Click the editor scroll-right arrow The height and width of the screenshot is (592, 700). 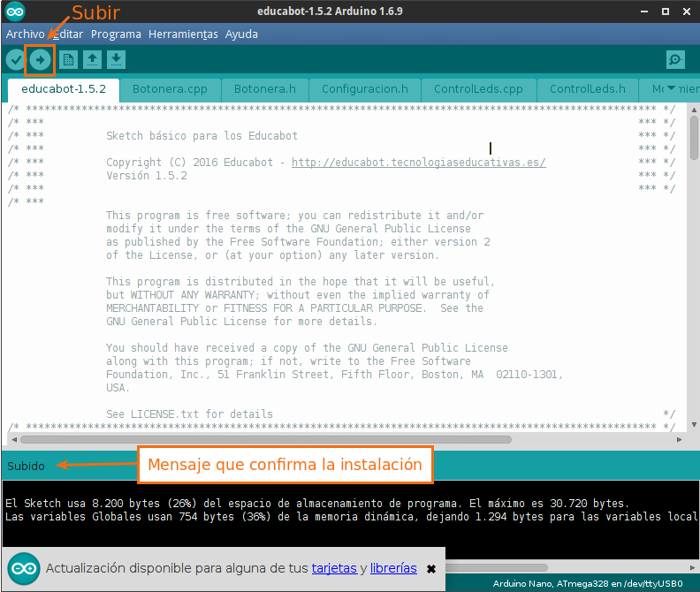(x=679, y=440)
